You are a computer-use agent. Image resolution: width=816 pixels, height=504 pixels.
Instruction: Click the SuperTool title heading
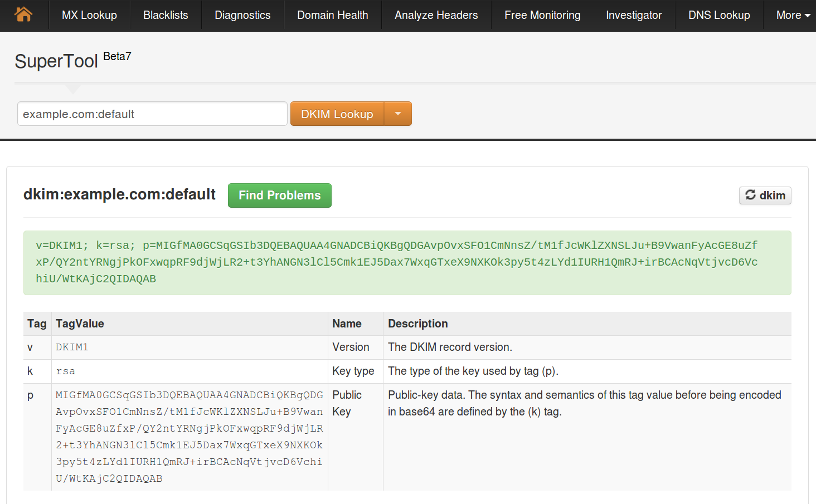click(x=56, y=61)
